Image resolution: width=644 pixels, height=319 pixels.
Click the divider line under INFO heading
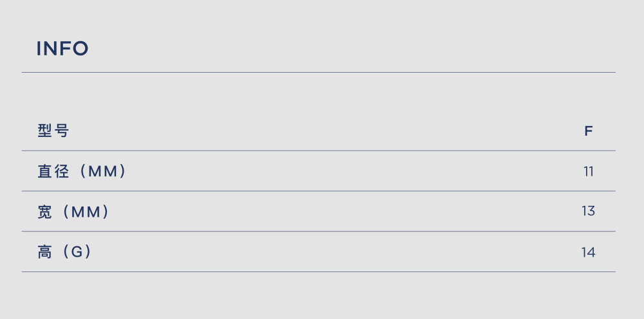(x=318, y=73)
